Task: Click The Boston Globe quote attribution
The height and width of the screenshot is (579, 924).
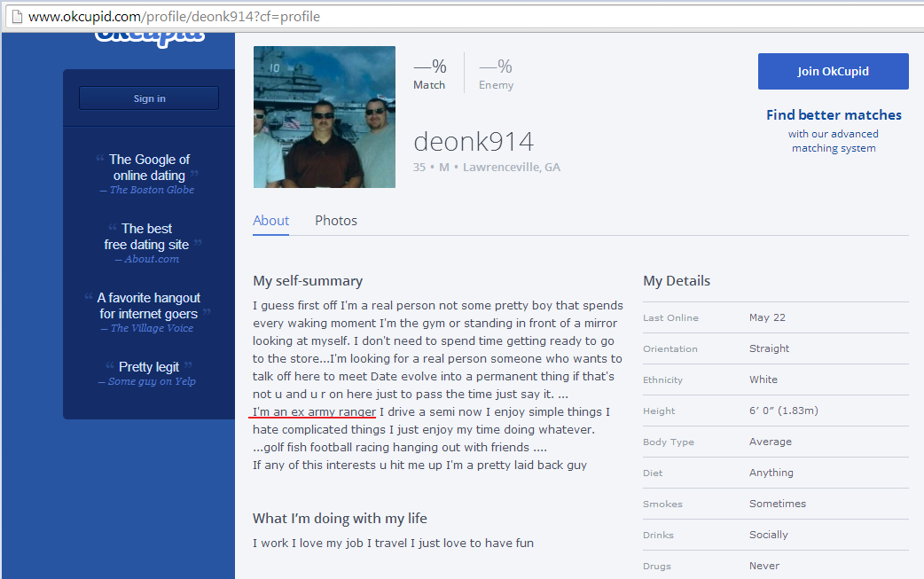Action: point(151,190)
